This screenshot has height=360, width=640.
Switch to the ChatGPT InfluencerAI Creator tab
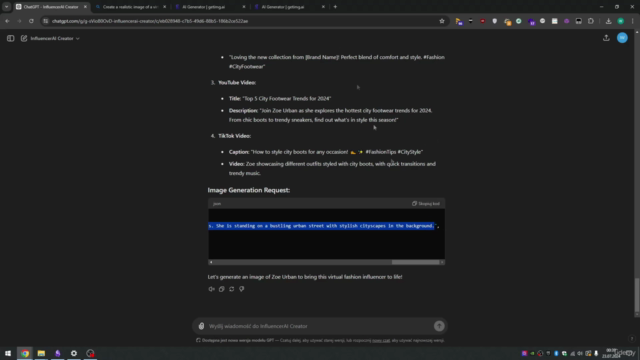coord(50,7)
